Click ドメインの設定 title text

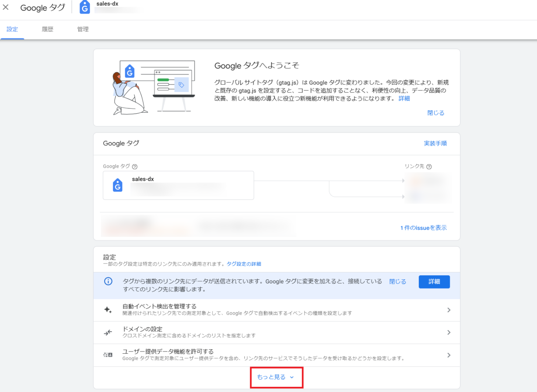(x=143, y=329)
